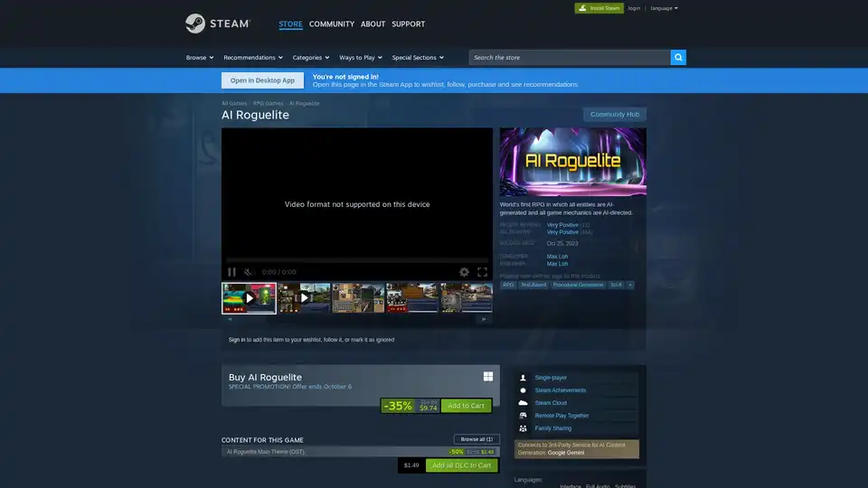The width and height of the screenshot is (868, 488).
Task: Click the Search the store field
Action: click(x=570, y=57)
